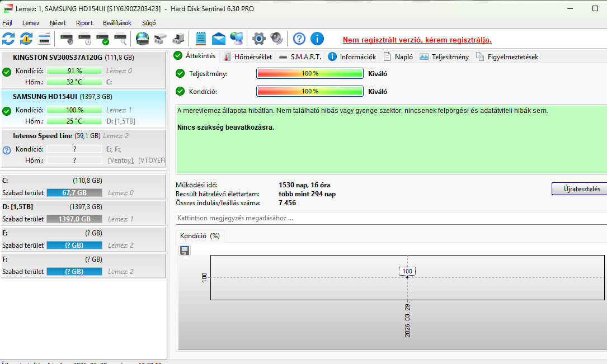
Task: Select the SAMSUNG HD154UI disk entry
Action: coord(83,108)
